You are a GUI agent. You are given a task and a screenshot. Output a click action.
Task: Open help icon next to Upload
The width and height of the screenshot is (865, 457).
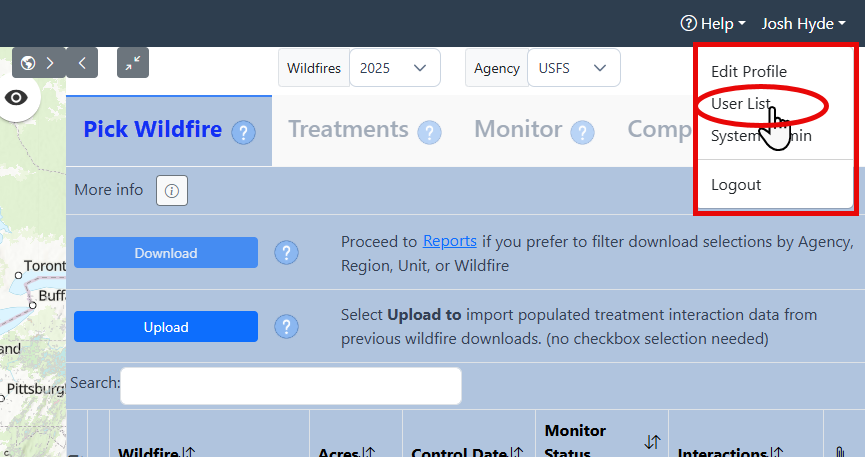tap(286, 327)
